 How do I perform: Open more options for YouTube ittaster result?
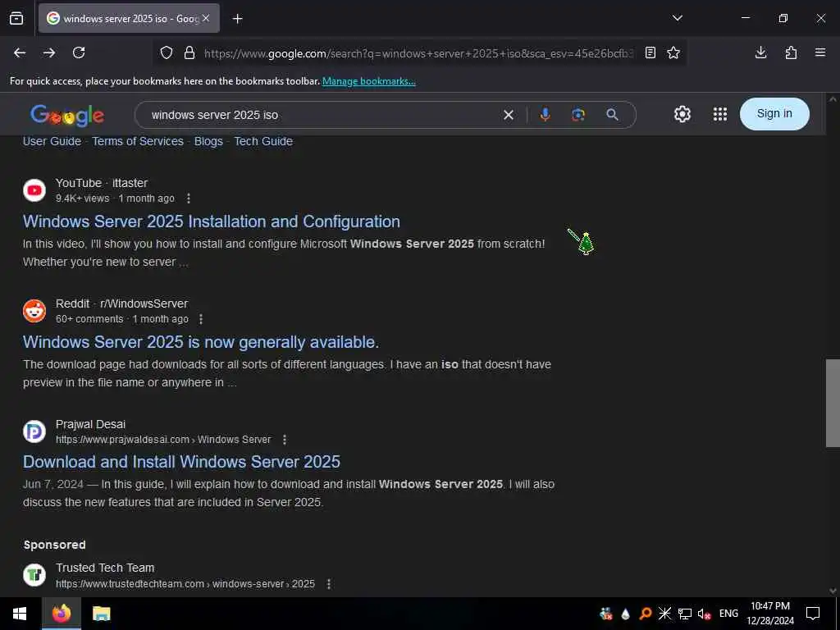pos(188,199)
